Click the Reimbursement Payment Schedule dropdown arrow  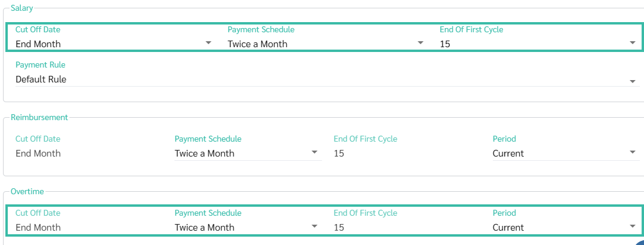315,153
